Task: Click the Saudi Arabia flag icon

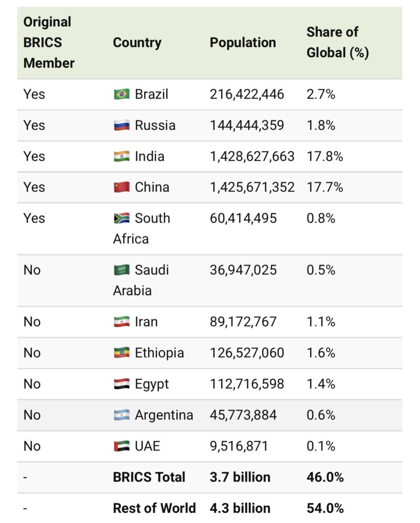Action: tap(122, 270)
